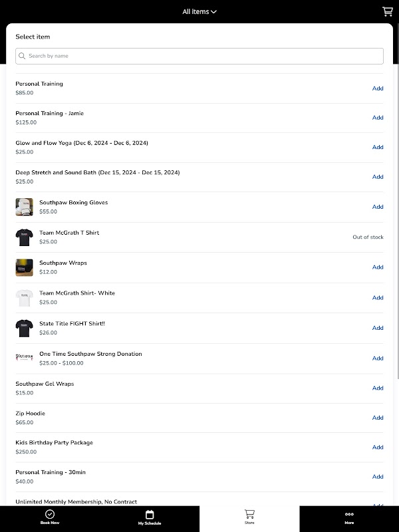Open My Schedule calendar icon
This screenshot has height=532, width=399.
(150, 514)
